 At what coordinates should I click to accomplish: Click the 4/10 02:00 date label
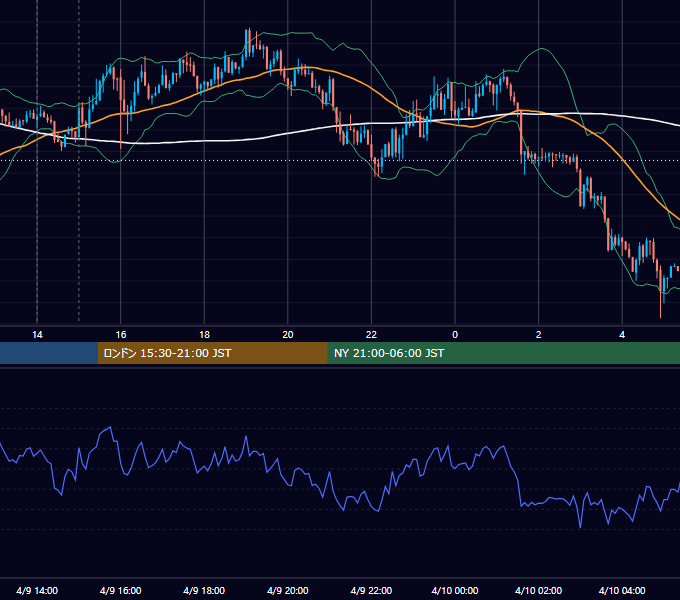click(x=538, y=590)
